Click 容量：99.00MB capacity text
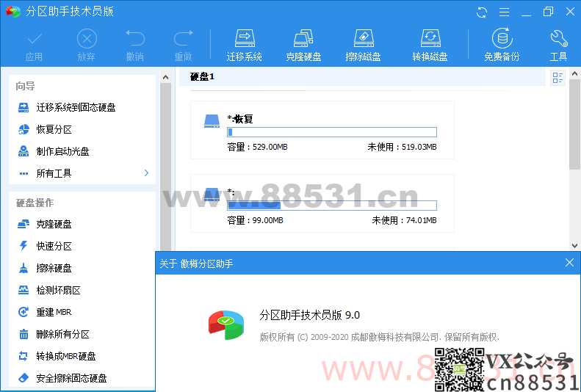The height and width of the screenshot is (392, 581). point(256,221)
